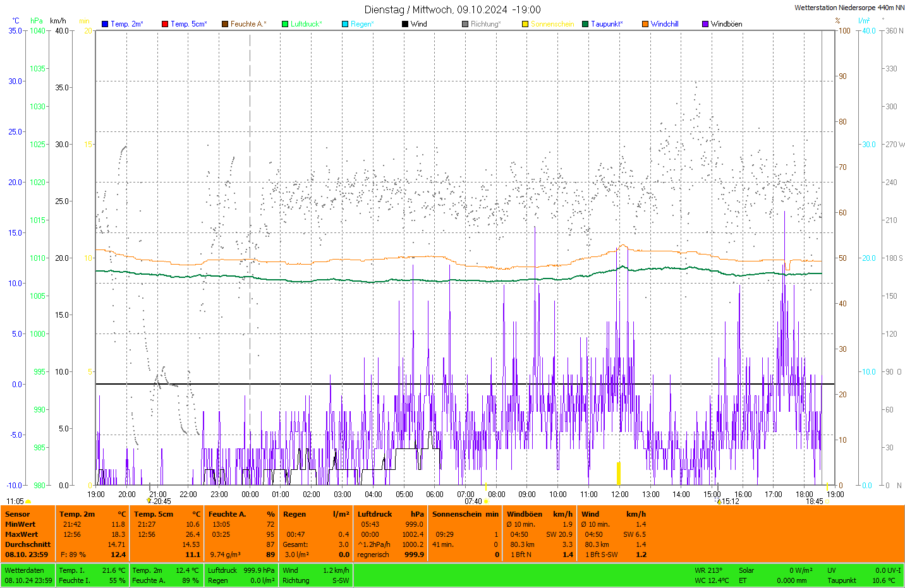This screenshot has width=905, height=588.
Task: Click the Wetterstation Niedersorpe 440m NN text
Action: pos(849,8)
